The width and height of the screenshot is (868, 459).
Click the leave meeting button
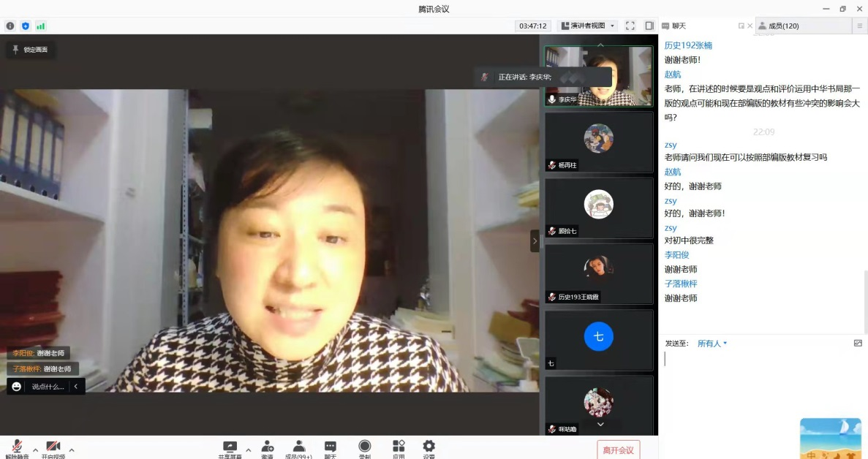click(x=618, y=449)
